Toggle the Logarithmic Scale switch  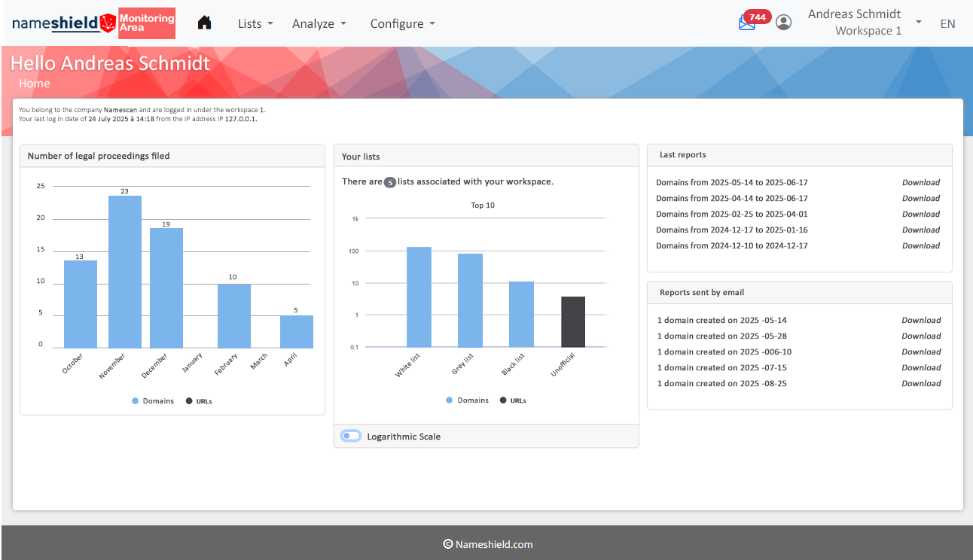350,436
